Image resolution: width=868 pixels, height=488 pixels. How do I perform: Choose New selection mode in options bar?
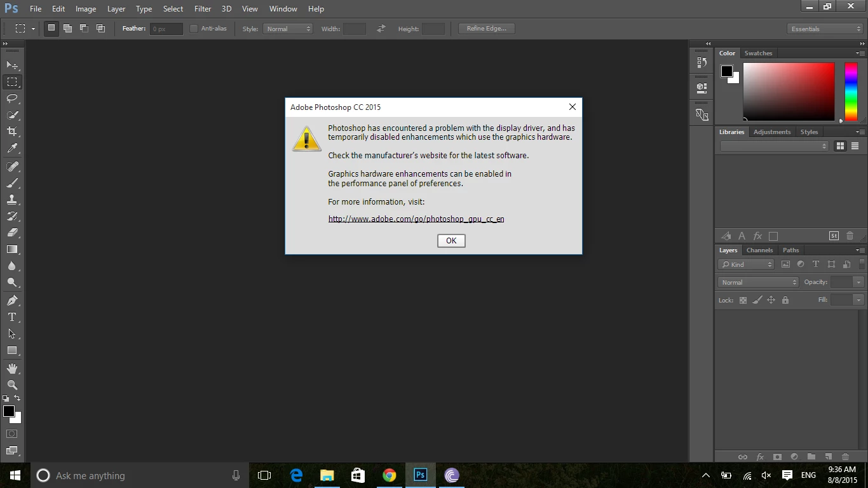pos(51,29)
